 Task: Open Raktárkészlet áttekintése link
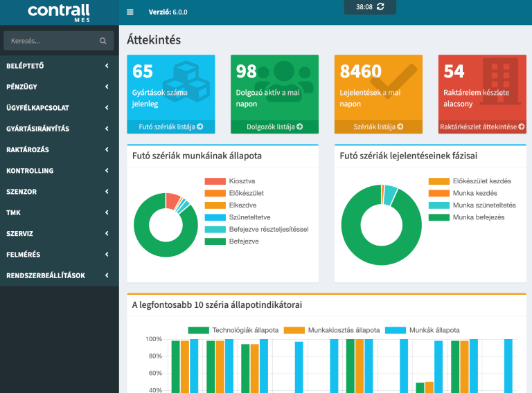pyautogui.click(x=482, y=127)
